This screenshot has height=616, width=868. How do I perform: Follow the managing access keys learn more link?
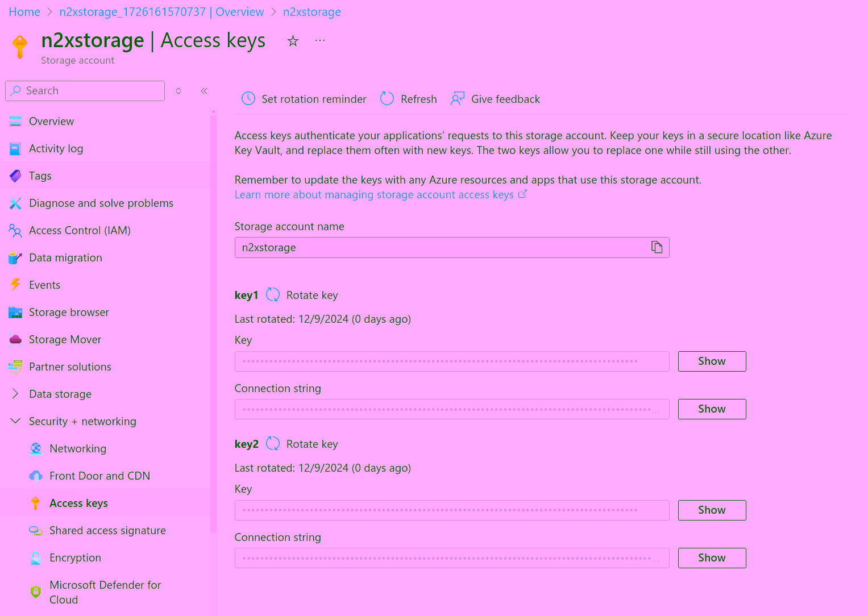375,194
